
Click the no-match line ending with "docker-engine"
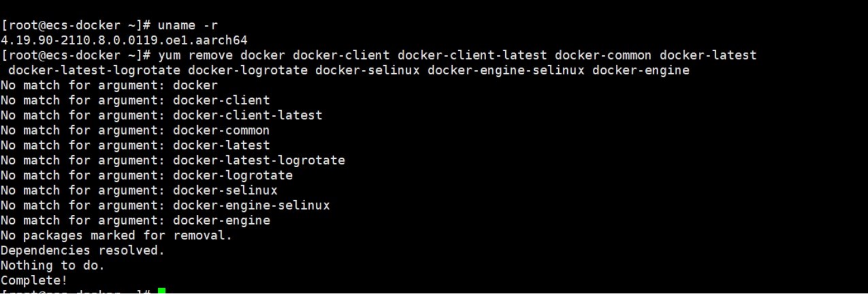point(135,220)
